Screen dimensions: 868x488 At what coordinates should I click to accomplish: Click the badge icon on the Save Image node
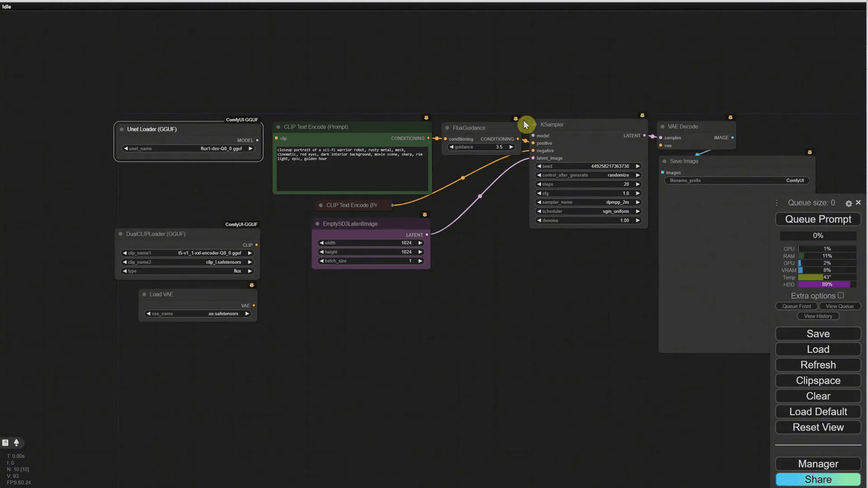tap(810, 152)
